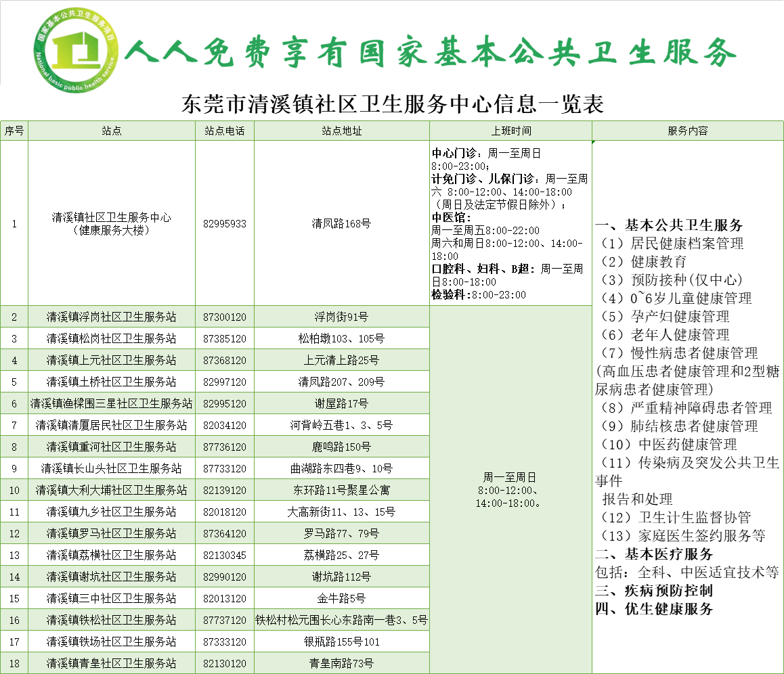Select the station 清溪镇松岗社区卫生服务站
Viewport: 784px width, 674px height.
(112, 339)
